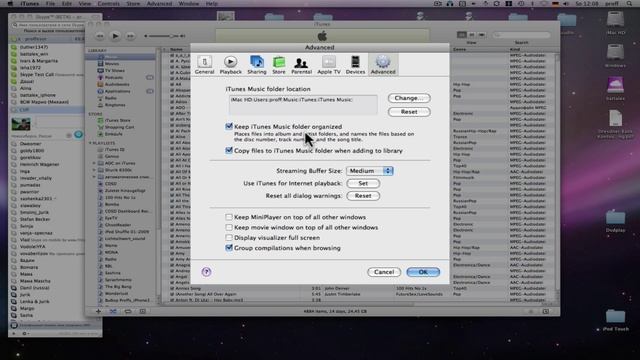The image size is (640, 360).
Task: Click the Kind column header
Action: (x=515, y=49)
